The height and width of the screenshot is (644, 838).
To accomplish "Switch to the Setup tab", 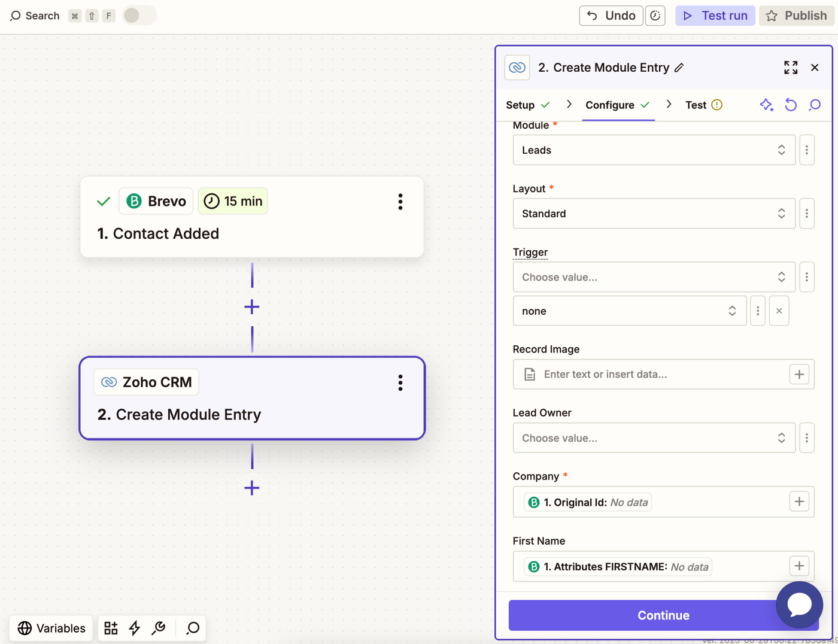I will pos(528,105).
